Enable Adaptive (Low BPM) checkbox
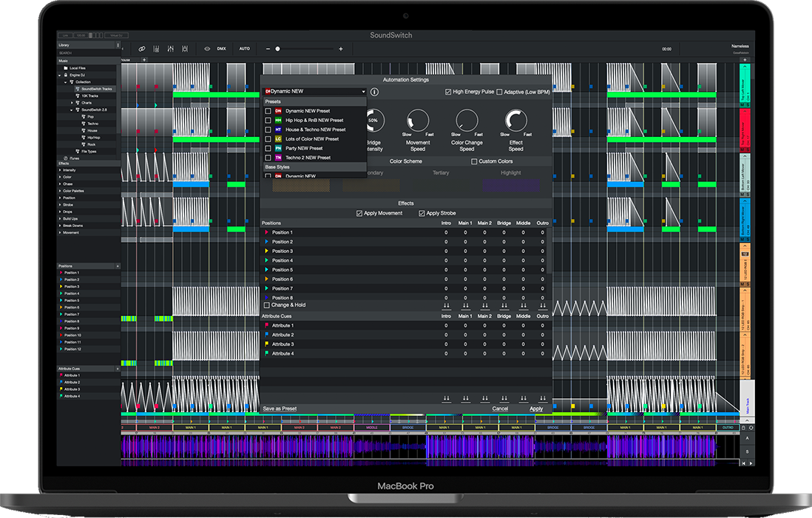The width and height of the screenshot is (812, 518). pos(499,92)
